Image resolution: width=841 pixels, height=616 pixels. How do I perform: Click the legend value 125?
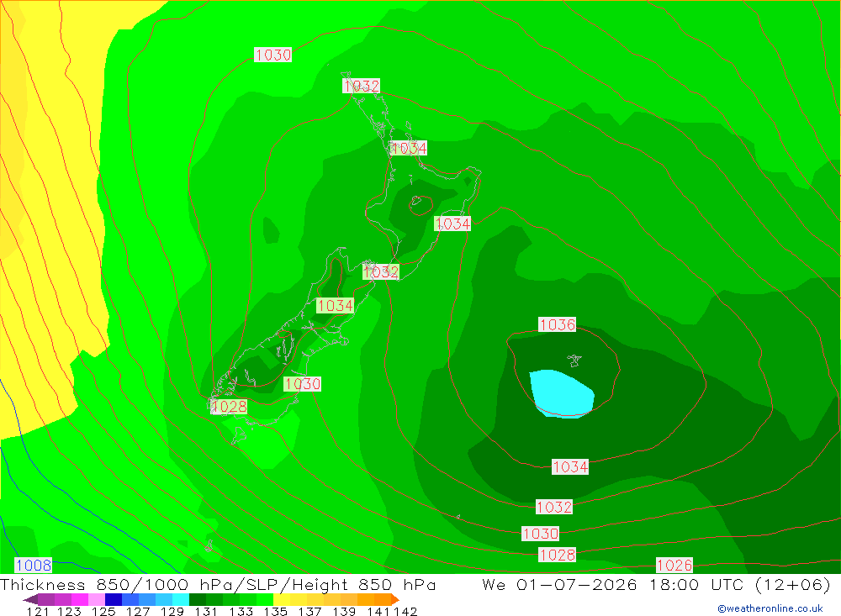point(103,612)
